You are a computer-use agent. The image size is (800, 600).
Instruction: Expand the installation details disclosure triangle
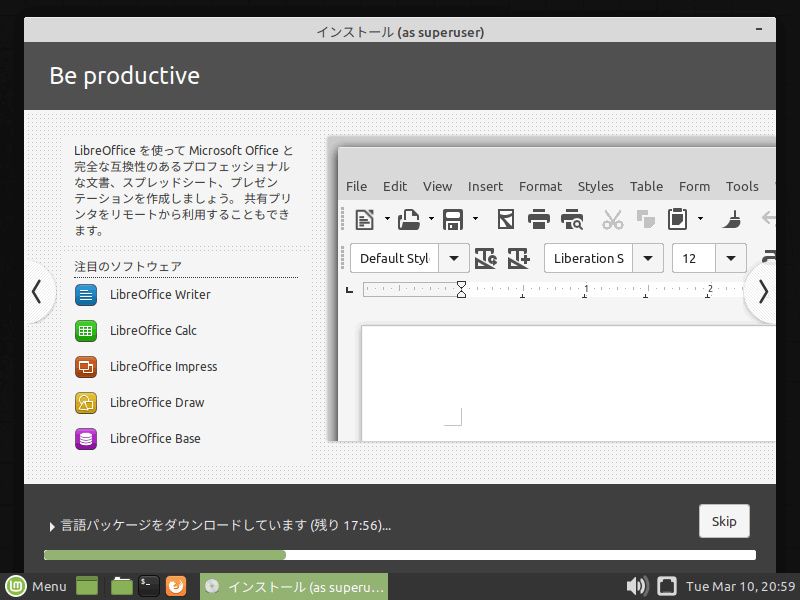[52, 527]
